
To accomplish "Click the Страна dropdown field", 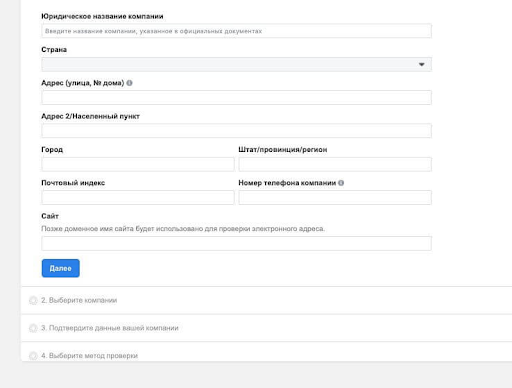I will tap(236, 64).
